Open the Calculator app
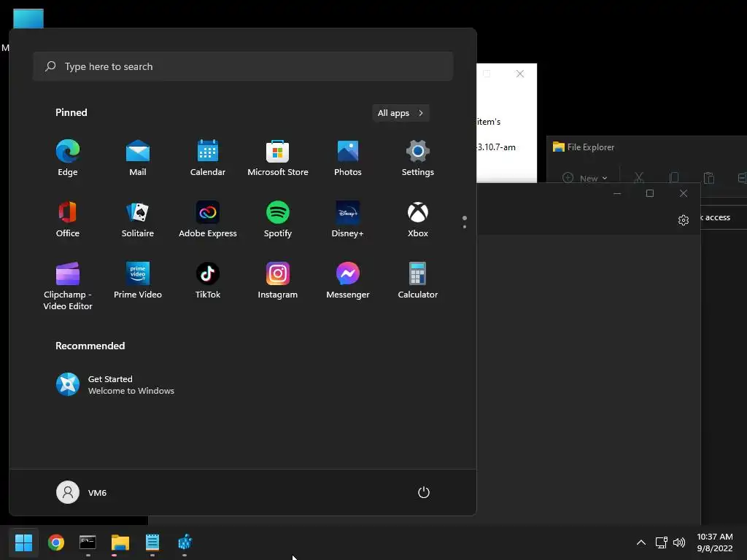 [418, 281]
